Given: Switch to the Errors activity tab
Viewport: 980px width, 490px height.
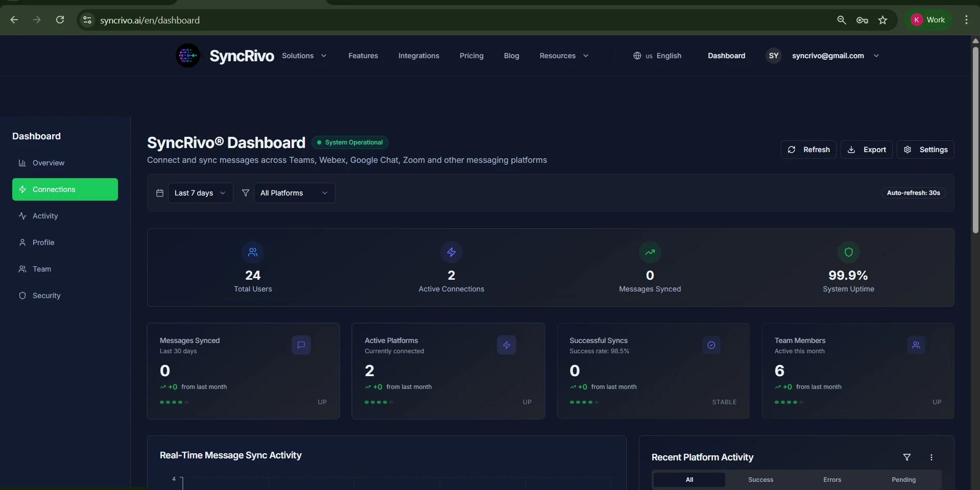Looking at the screenshot, I should click(x=832, y=480).
